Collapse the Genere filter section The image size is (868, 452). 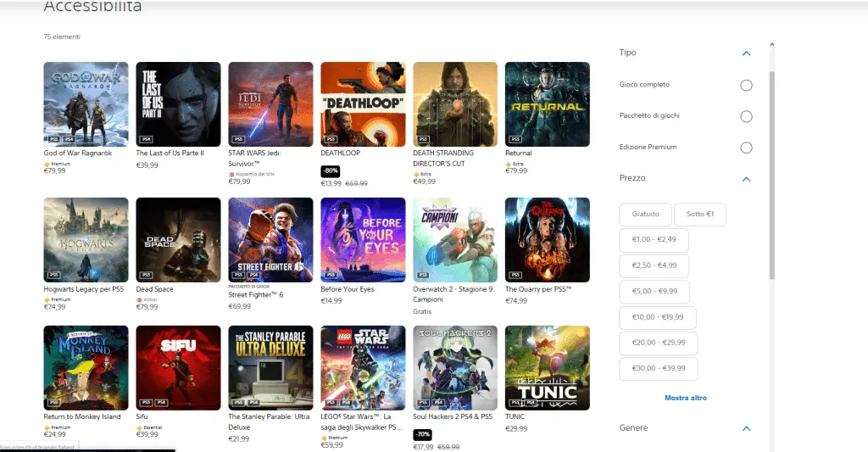[746, 428]
